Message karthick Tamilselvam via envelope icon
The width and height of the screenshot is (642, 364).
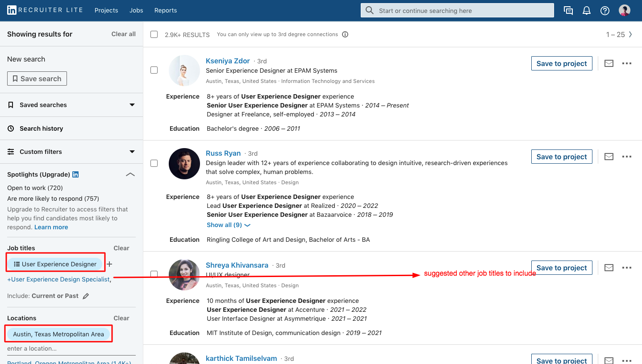(609, 360)
